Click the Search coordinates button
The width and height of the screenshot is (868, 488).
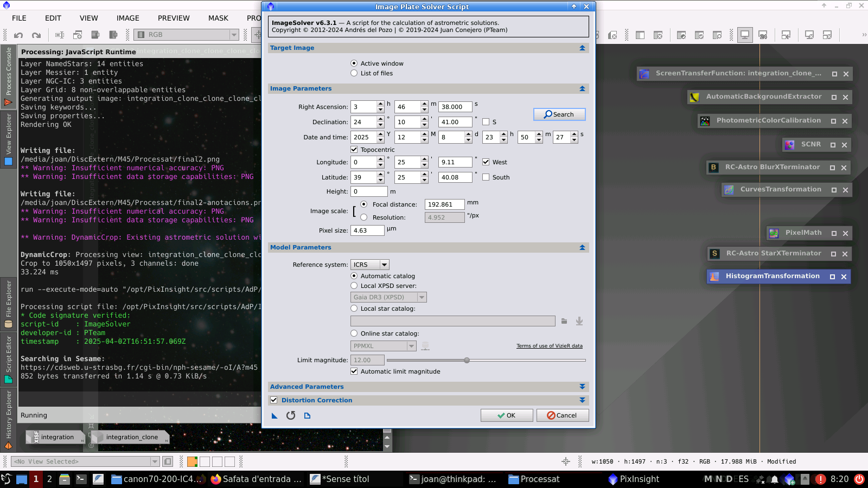559,114
